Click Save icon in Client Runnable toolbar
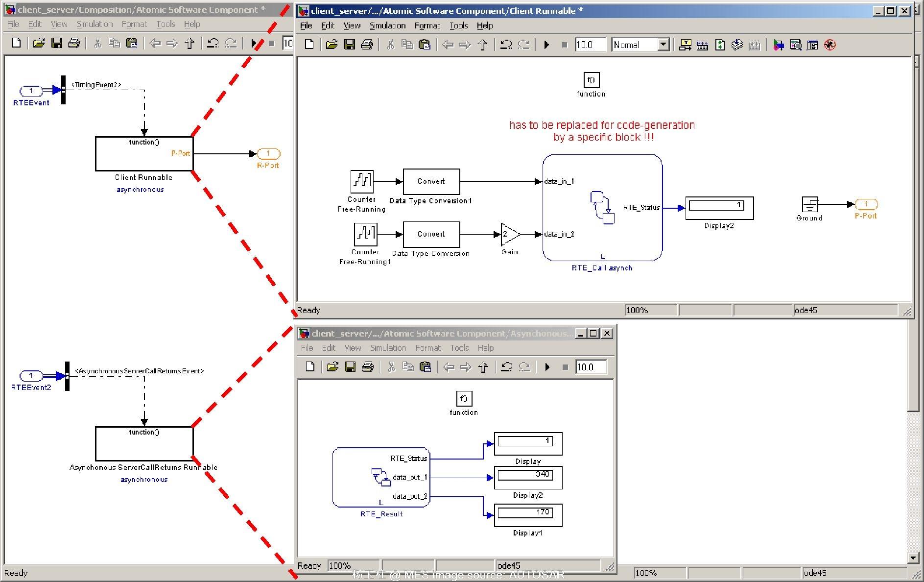 coord(350,45)
